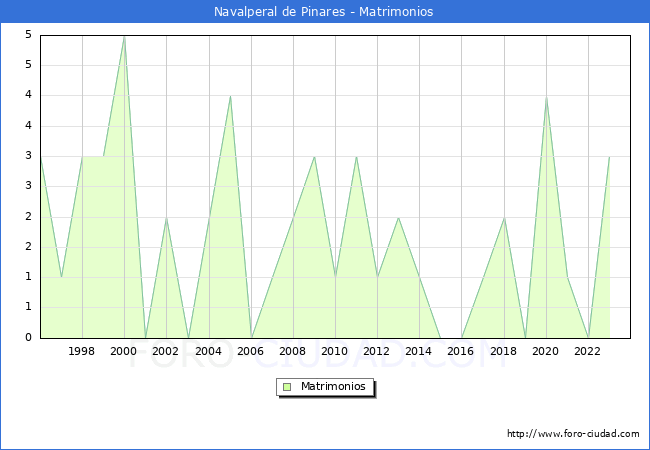This screenshot has width=650, height=450.
Task: Click the chart title Navalperal de Pinares
Action: coord(324,12)
